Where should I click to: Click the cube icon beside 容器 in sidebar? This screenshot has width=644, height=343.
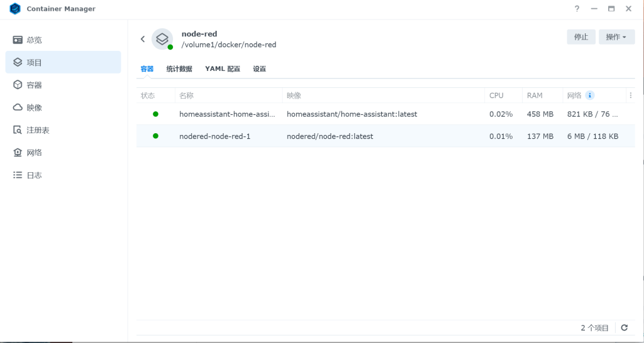point(18,85)
